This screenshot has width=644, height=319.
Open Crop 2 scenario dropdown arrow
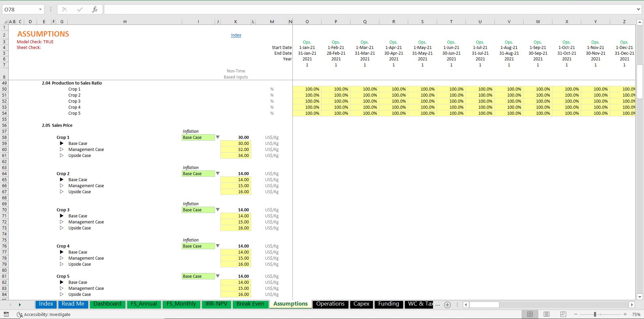(218, 173)
